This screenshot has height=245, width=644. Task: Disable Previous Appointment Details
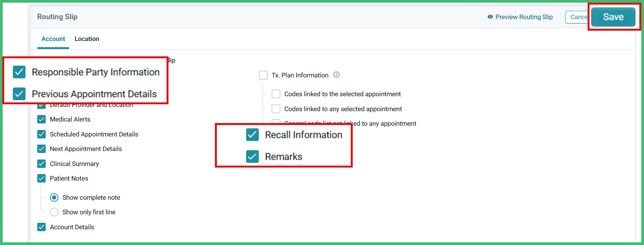tap(19, 94)
